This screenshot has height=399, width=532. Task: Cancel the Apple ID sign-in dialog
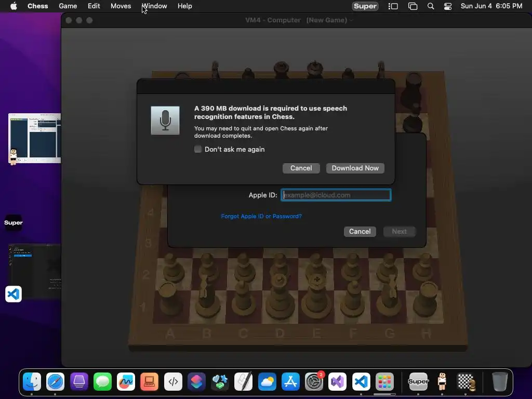coord(360,231)
